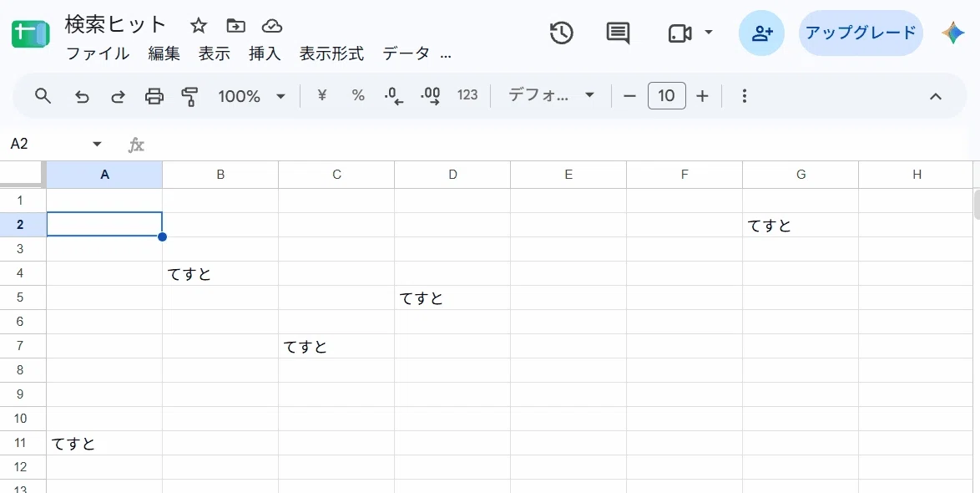Select all cells with corner button
The width and height of the screenshot is (980, 493).
[x=23, y=174]
